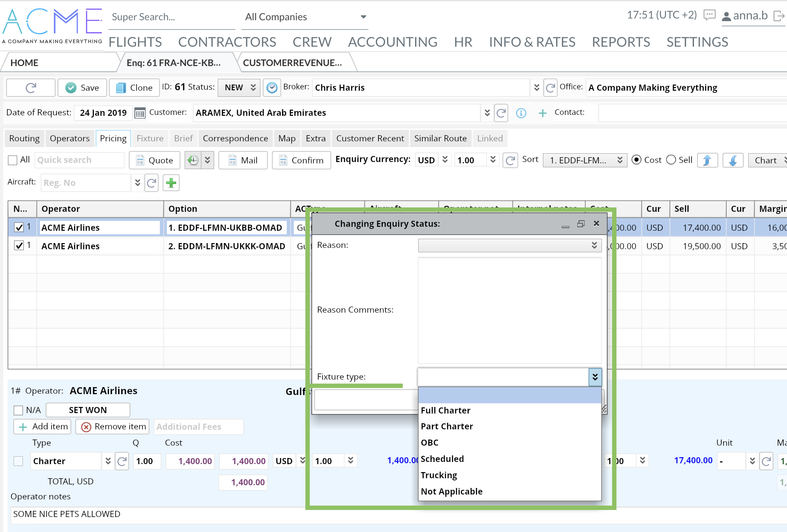Enable the N/A checkbox
This screenshot has width=787, height=532.
click(x=19, y=410)
